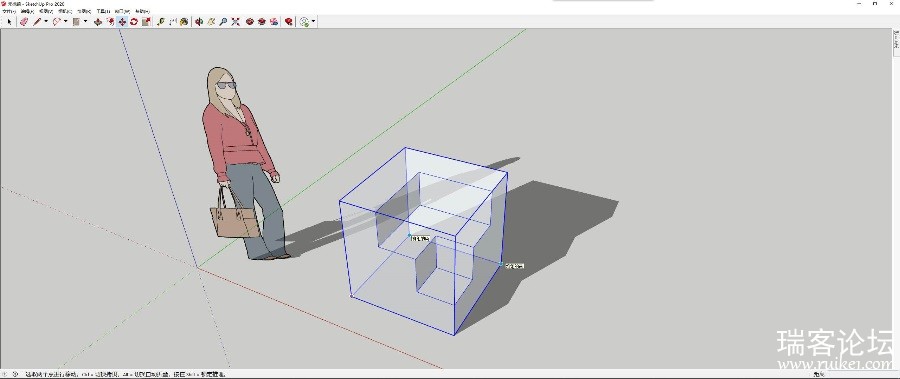Open the Extension Warehouse
900x379 pixels.
pos(262,22)
